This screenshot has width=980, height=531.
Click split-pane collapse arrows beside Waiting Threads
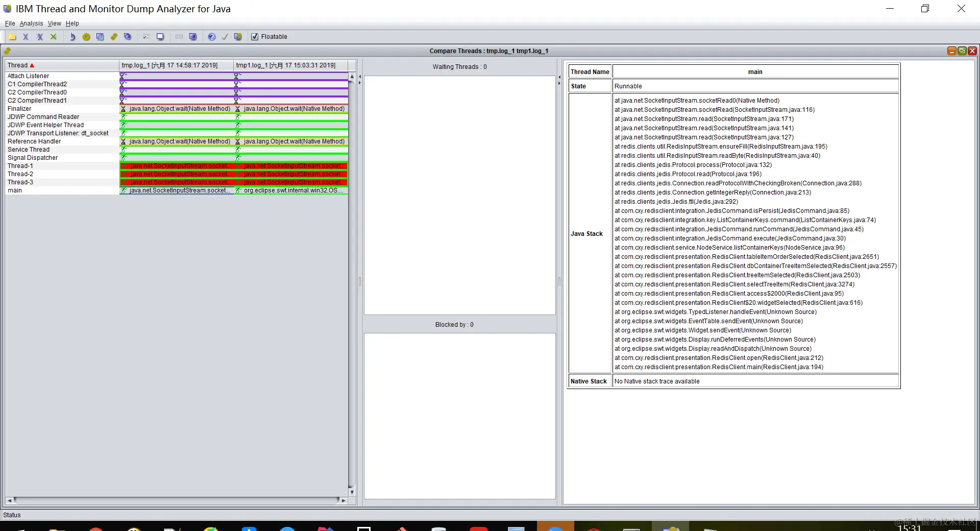pos(559,79)
